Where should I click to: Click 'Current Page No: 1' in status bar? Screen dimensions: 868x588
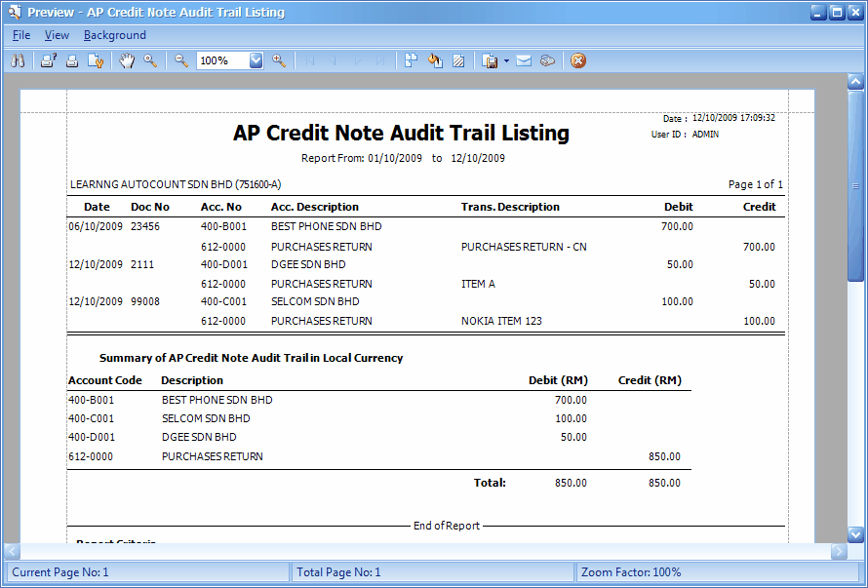[x=60, y=572]
